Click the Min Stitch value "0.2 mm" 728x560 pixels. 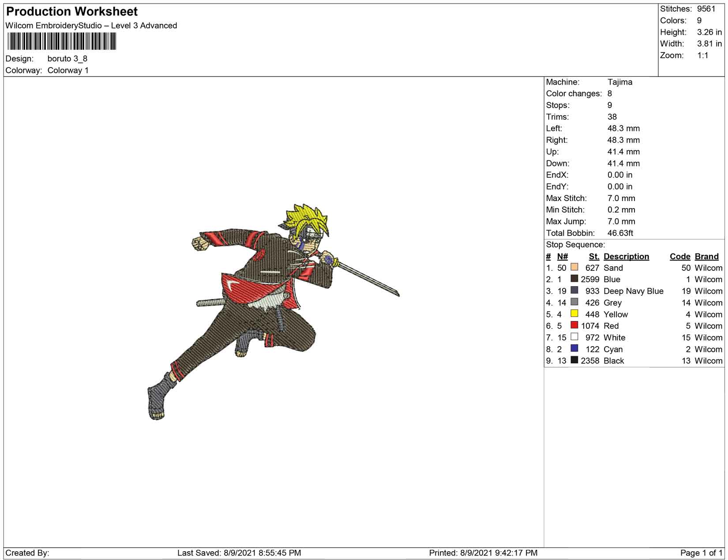click(621, 210)
